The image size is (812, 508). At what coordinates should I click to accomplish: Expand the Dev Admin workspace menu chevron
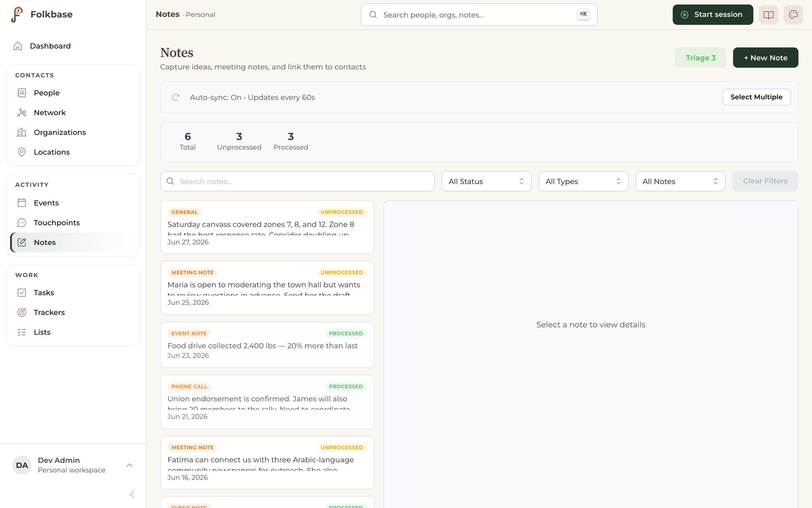click(x=129, y=465)
